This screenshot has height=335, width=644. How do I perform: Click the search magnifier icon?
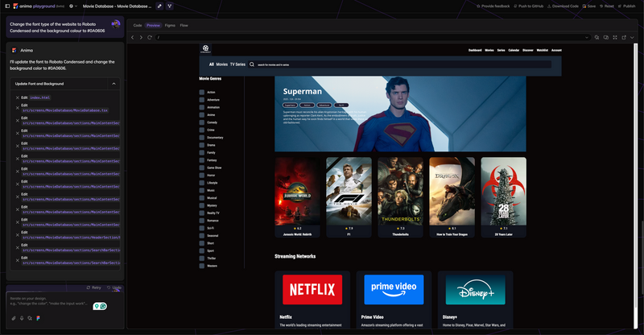click(252, 64)
